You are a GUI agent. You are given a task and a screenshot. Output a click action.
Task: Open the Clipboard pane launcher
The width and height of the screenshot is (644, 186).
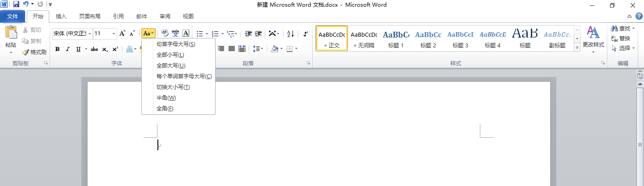46,63
